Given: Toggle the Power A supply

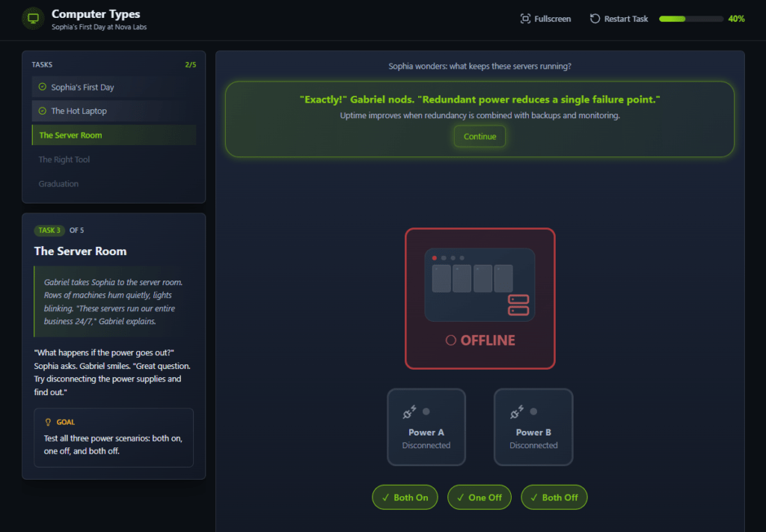Looking at the screenshot, I should pyautogui.click(x=426, y=427).
